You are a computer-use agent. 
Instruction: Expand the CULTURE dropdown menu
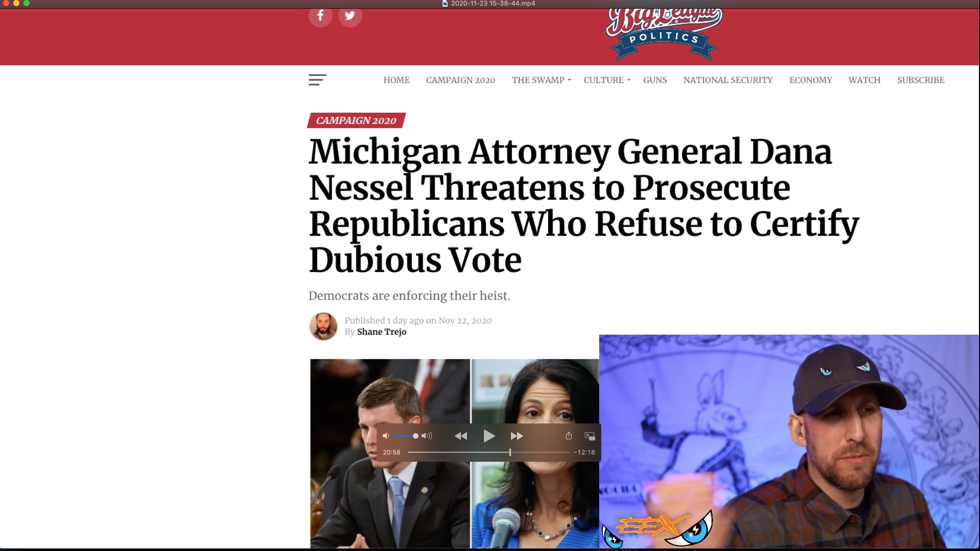click(607, 80)
